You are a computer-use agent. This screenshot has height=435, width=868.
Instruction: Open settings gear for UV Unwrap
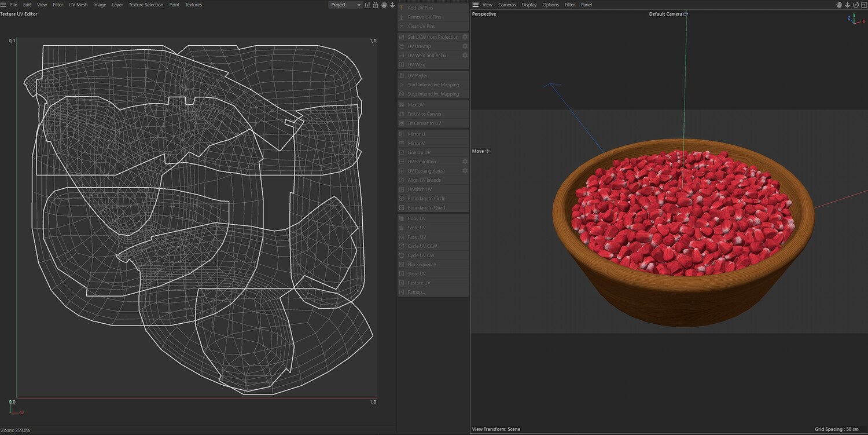(465, 46)
